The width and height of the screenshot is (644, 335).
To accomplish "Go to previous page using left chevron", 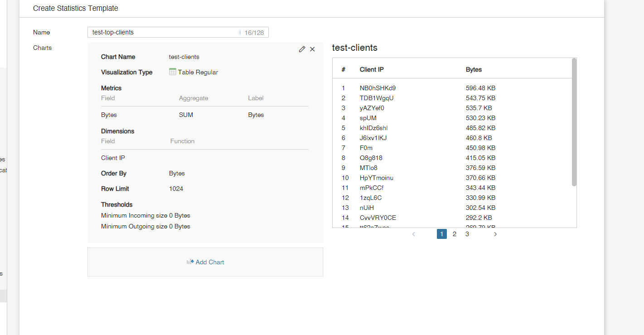I will pos(413,234).
